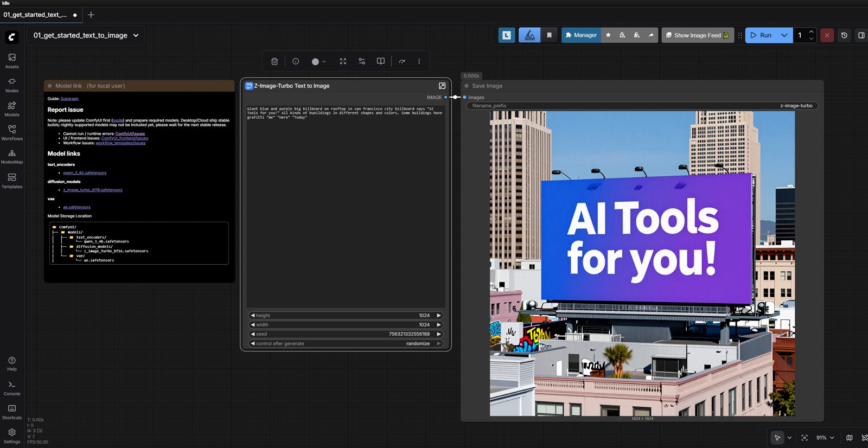Click the Save Image node title
Image resolution: width=868 pixels, height=448 pixels.
coord(487,86)
